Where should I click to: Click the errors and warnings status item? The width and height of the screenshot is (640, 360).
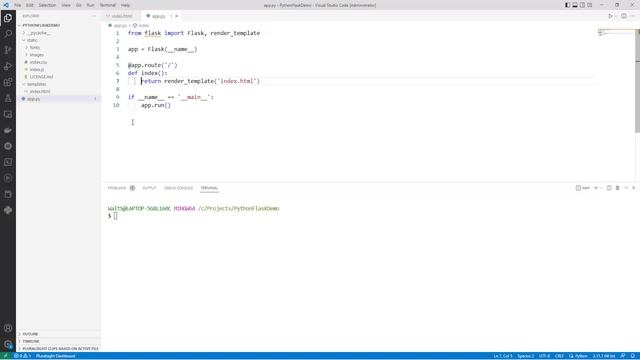pos(22,356)
